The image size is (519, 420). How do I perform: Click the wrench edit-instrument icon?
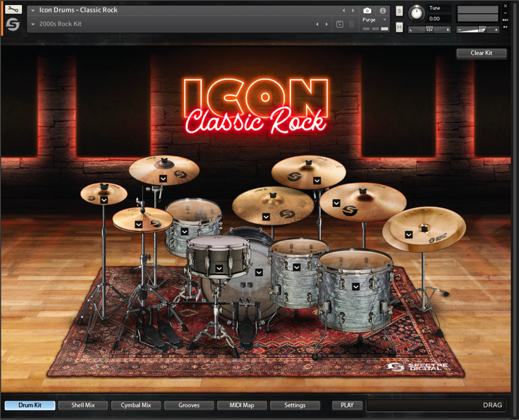(x=14, y=9)
